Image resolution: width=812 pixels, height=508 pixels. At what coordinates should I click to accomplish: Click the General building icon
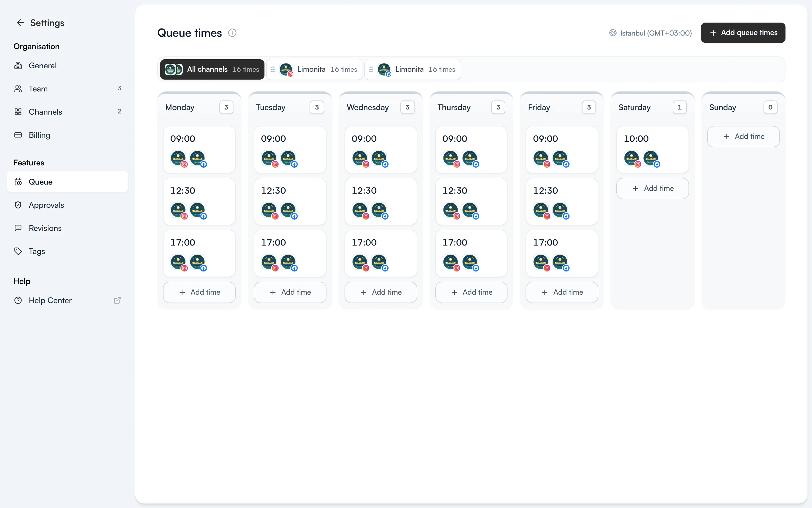point(18,65)
